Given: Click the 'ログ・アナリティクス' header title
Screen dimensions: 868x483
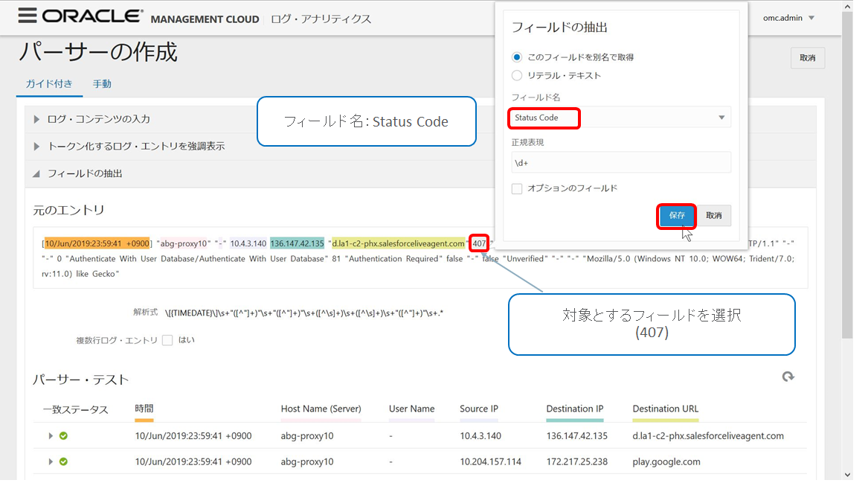Looking at the screenshot, I should point(321,19).
